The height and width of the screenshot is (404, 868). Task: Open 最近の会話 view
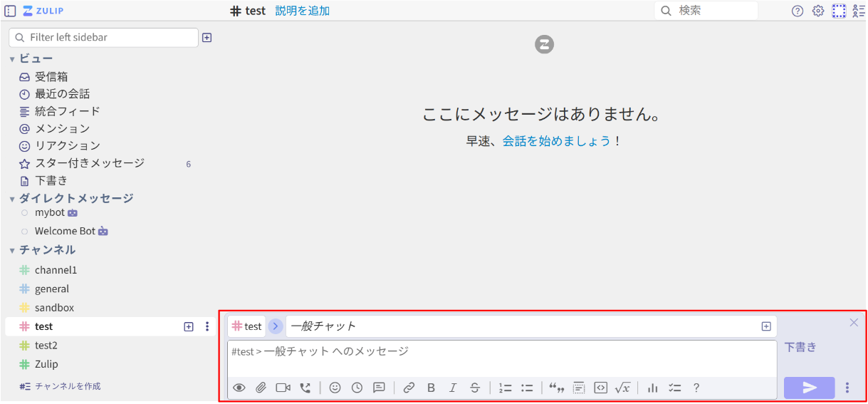[x=62, y=94]
